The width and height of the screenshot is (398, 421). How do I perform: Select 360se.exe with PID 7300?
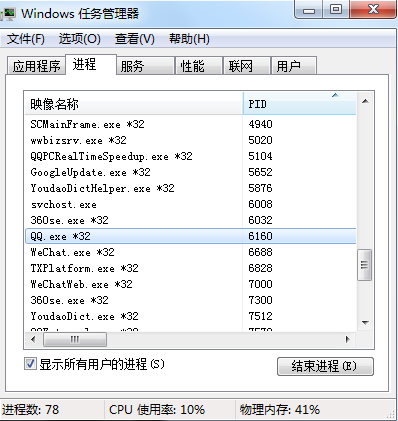coord(190,300)
